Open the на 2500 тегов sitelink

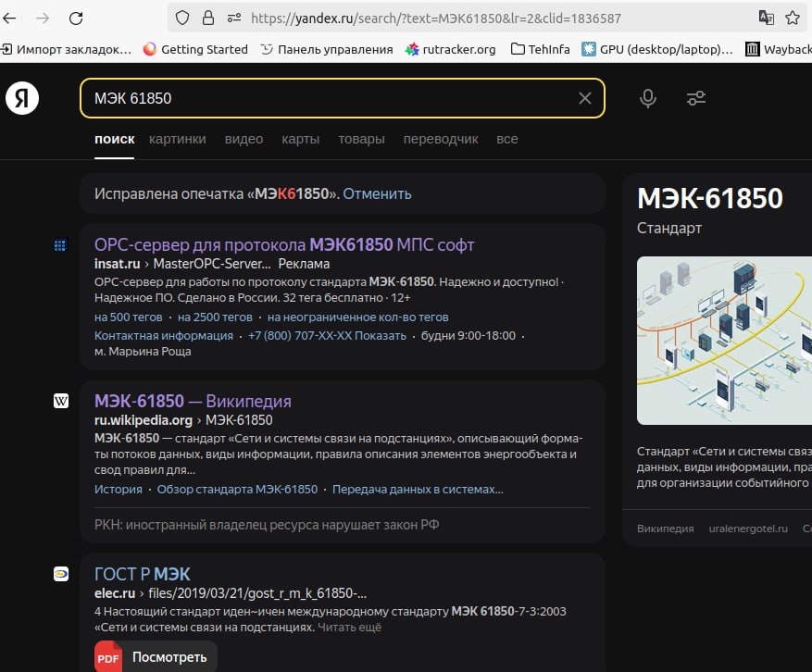215,317
